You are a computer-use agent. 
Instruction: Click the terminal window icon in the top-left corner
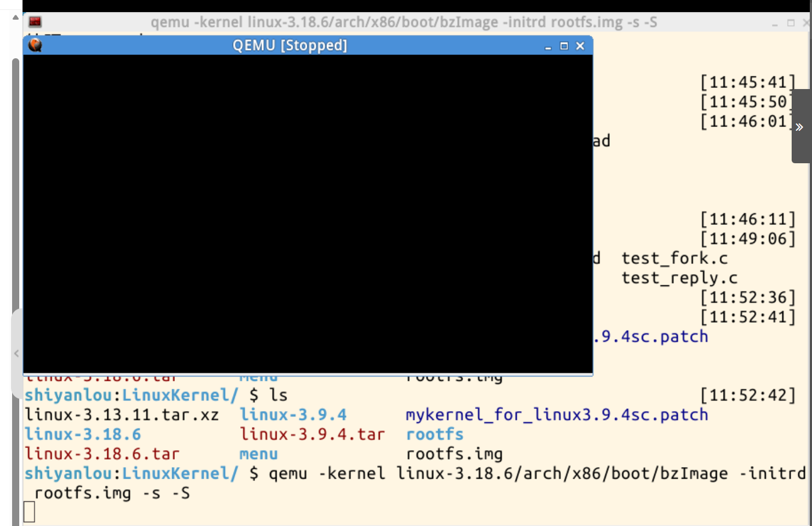click(x=35, y=22)
